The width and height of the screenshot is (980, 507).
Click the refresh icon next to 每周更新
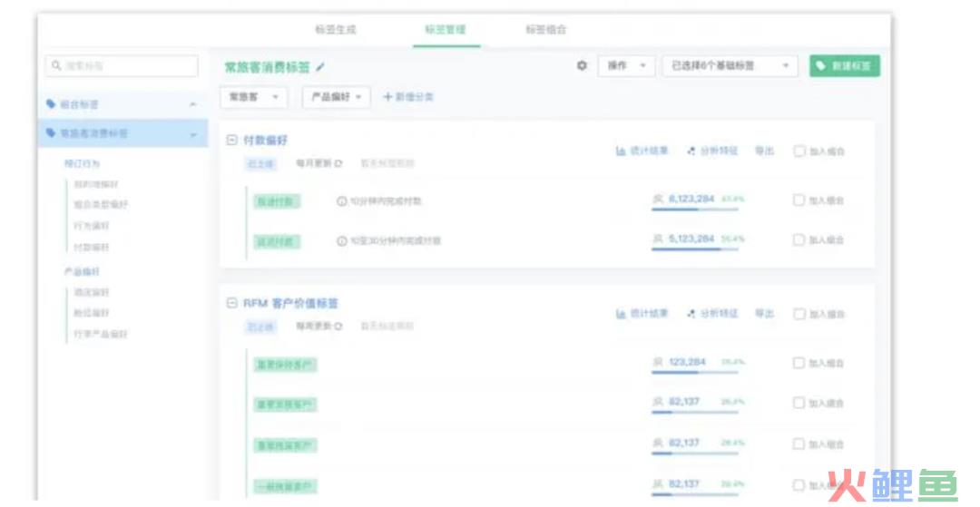(x=338, y=326)
